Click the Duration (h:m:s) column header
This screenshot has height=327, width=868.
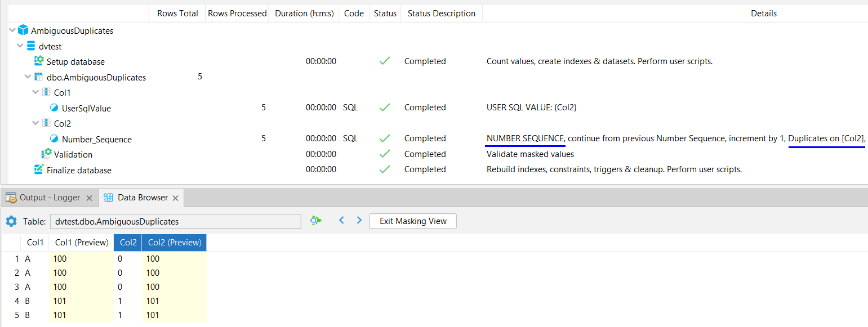point(305,14)
